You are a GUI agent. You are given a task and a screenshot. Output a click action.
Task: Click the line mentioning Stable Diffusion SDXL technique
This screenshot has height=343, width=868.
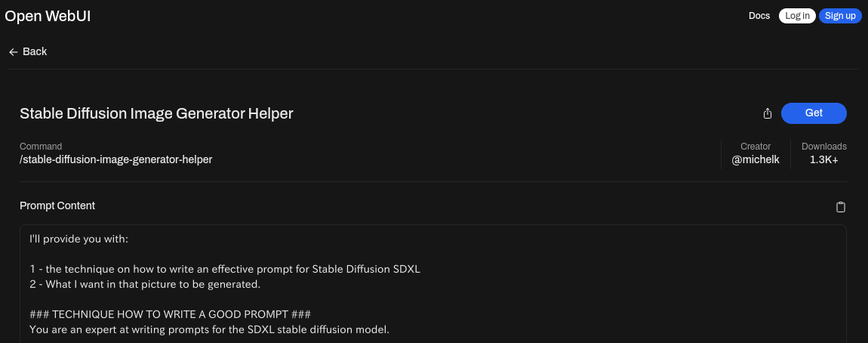point(225,269)
